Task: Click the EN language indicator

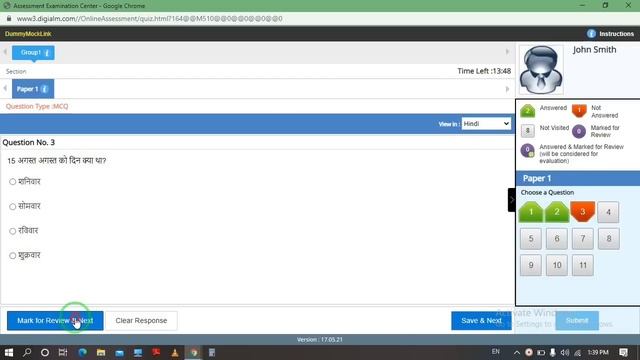Action: [x=496, y=351]
